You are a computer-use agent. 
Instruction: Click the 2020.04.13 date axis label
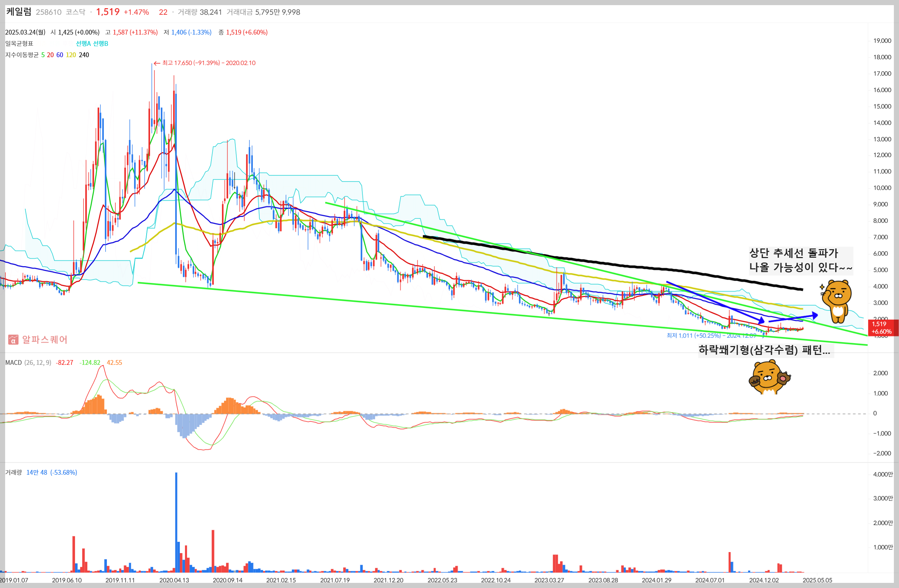(x=174, y=580)
